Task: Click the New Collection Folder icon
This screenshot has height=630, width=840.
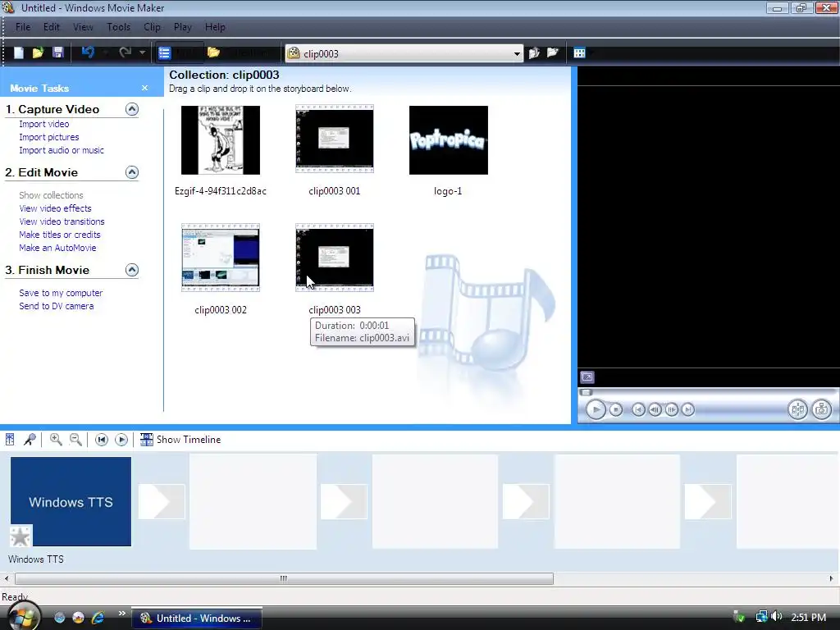Action: pyautogui.click(x=552, y=52)
